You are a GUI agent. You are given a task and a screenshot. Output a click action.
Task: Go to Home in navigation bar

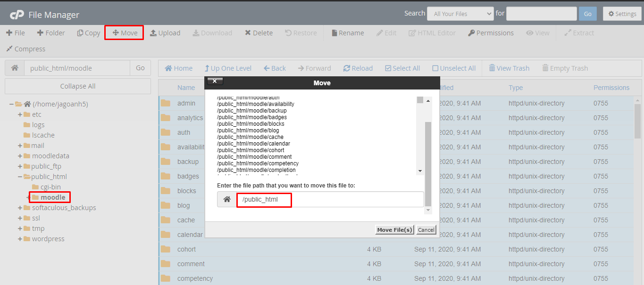(x=179, y=68)
